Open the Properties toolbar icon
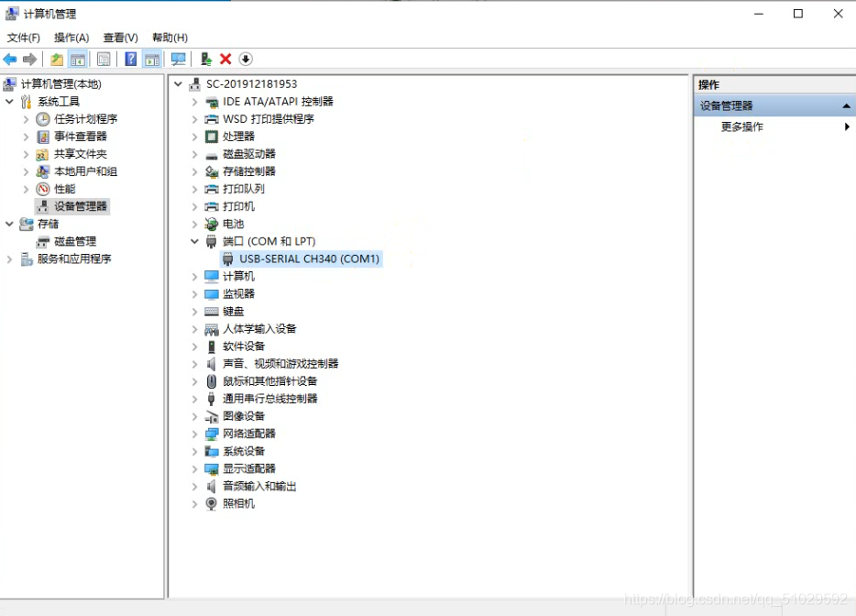856x616 pixels. tap(104, 59)
